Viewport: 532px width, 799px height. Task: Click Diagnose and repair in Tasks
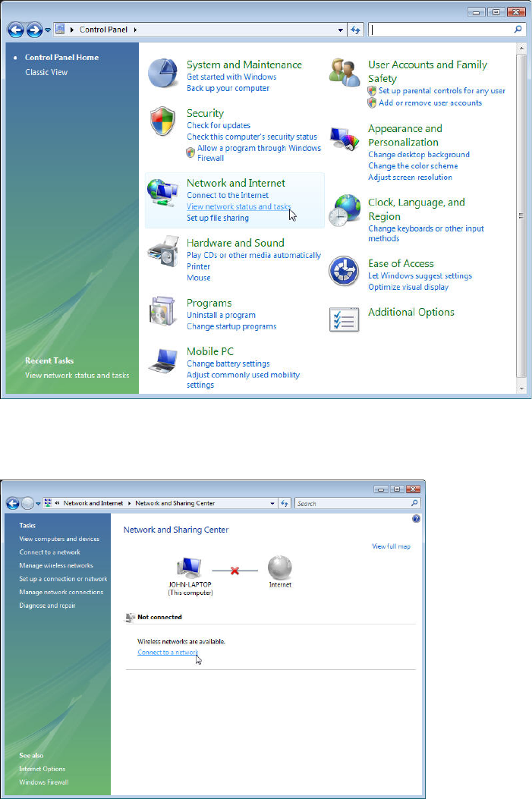pos(47,606)
